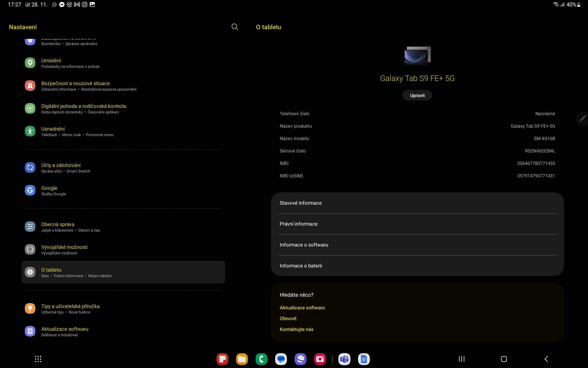588x368 pixels.
Task: Select the O tabletu entry
Action: click(x=123, y=272)
